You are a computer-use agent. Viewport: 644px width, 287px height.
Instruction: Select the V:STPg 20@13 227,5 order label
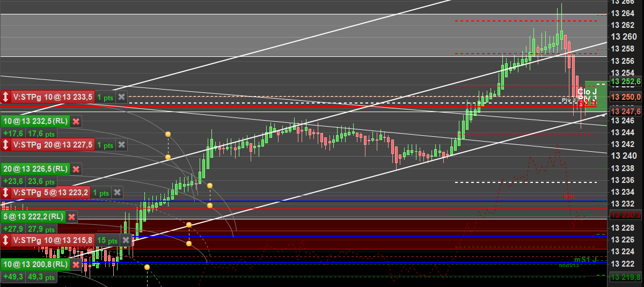click(x=53, y=145)
